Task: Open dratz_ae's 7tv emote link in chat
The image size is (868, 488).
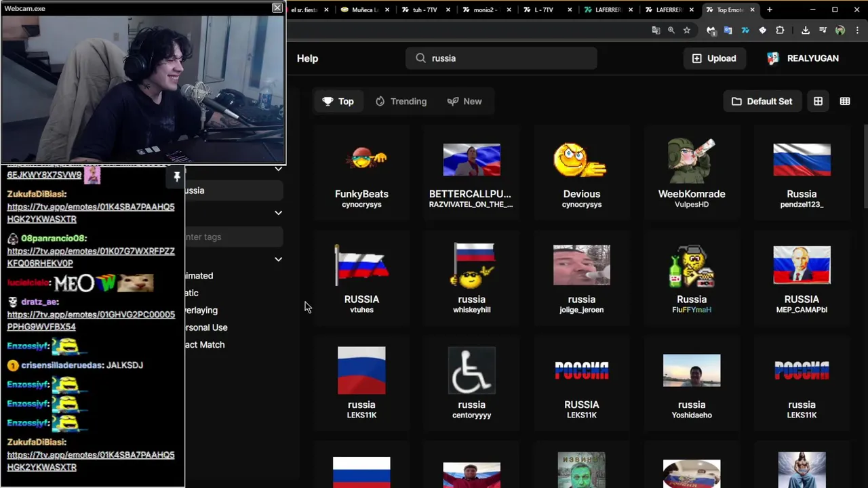Action: [91, 321]
